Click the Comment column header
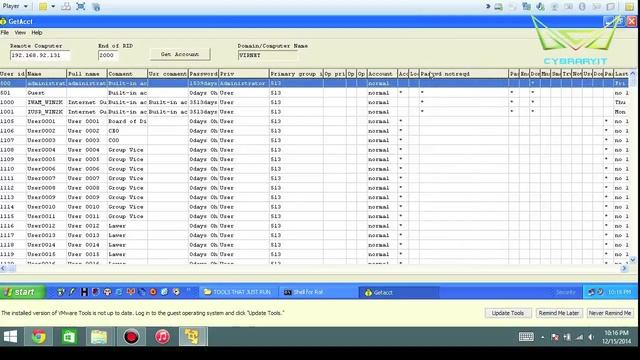Image resolution: width=640 pixels, height=360 pixels. tap(127, 74)
